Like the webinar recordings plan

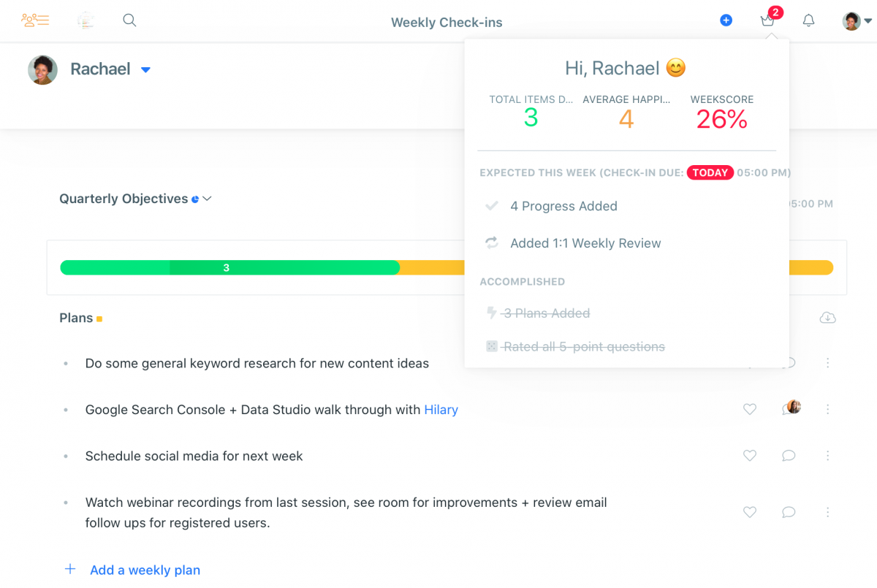tap(749, 511)
